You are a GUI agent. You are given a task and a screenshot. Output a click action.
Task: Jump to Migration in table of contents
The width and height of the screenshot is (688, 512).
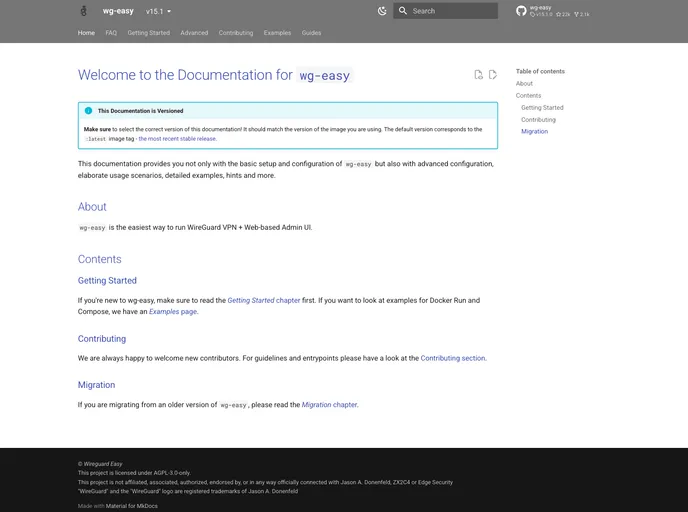tap(534, 131)
